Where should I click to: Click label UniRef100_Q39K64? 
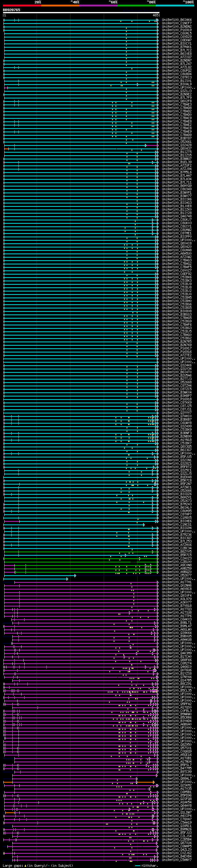coord(177,633)
